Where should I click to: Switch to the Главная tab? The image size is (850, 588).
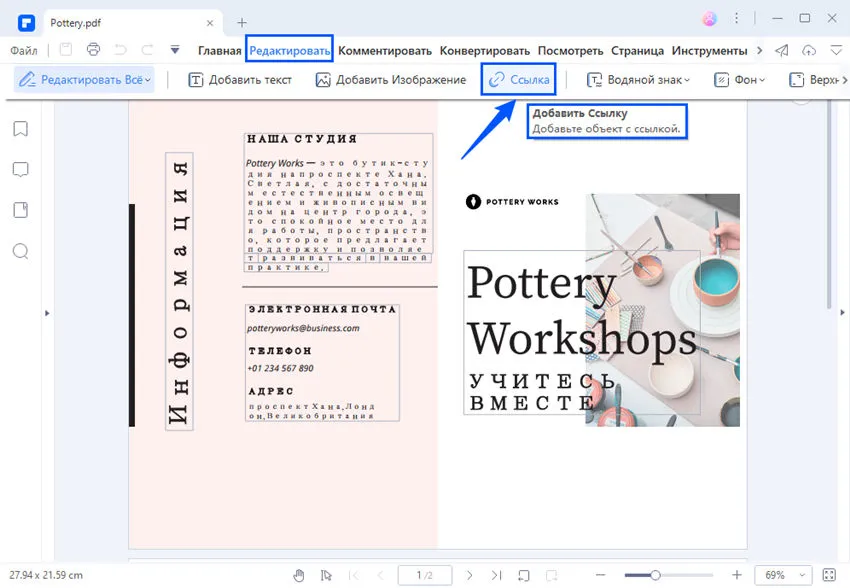220,51
